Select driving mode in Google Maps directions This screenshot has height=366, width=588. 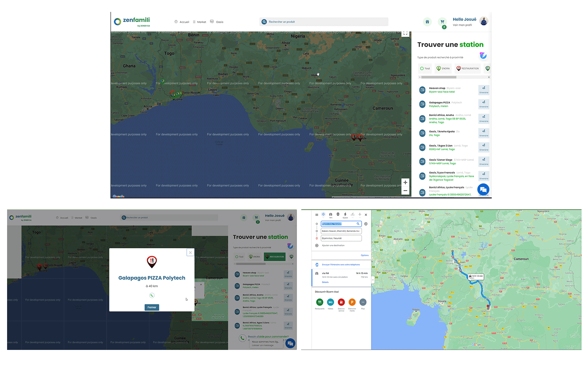pos(330,215)
